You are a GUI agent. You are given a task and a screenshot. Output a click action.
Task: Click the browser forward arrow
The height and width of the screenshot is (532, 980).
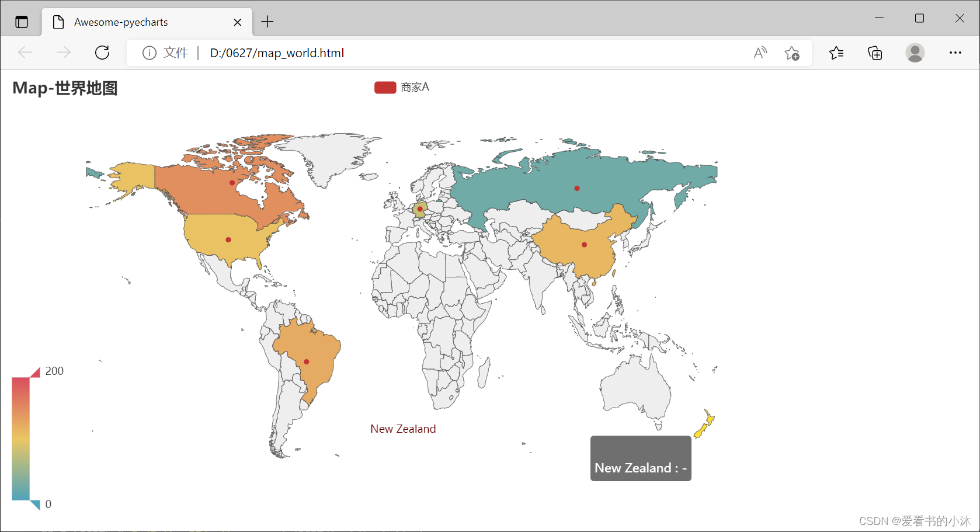63,53
